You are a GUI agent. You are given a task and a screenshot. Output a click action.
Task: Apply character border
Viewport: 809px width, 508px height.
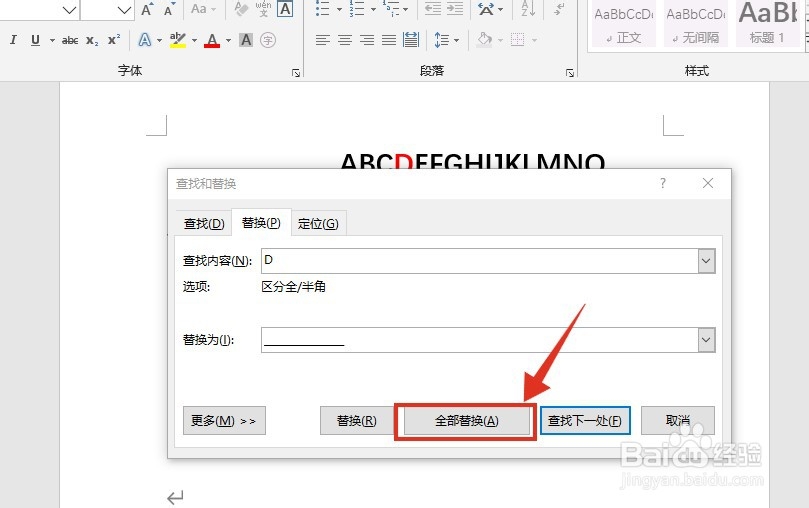tap(285, 9)
